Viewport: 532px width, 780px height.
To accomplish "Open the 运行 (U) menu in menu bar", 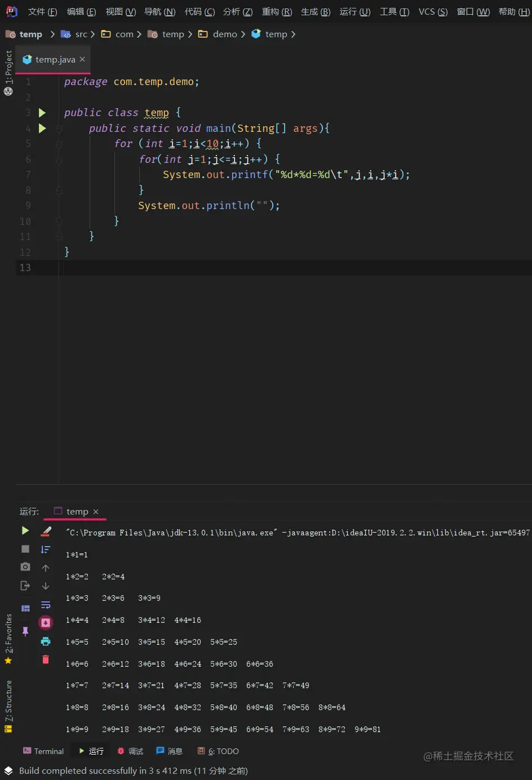I will [355, 12].
